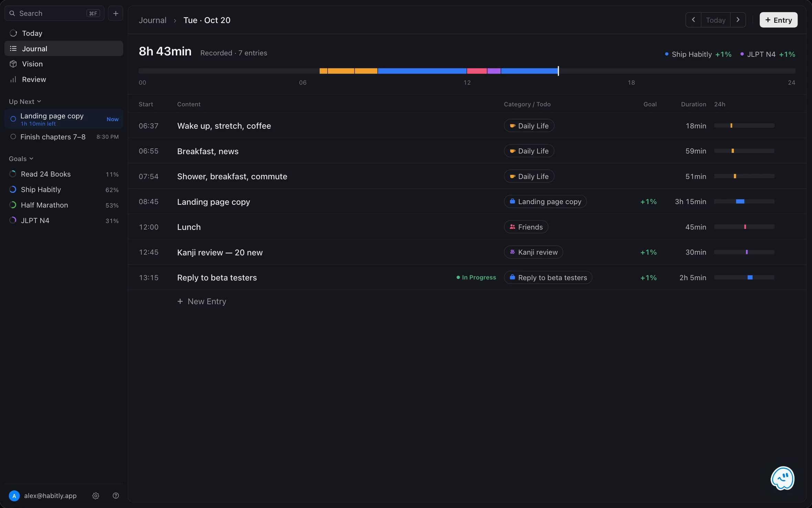
Task: Click the + Entry button
Action: 778,20
